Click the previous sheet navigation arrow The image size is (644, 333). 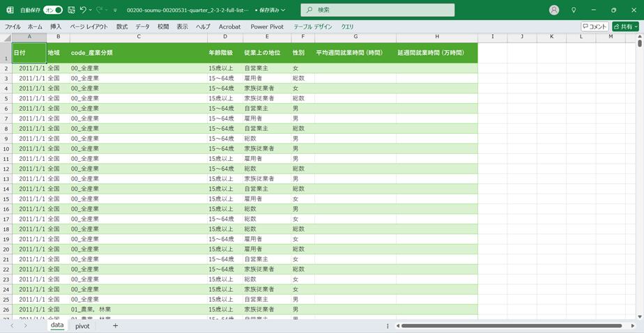pyautogui.click(x=12, y=325)
